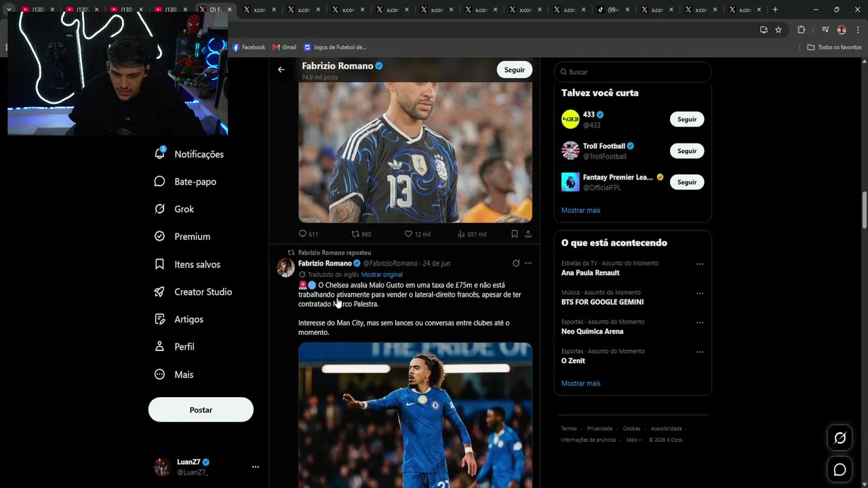Open Premium via its verified badge icon
This screenshot has height=488, width=868.
[160, 237]
